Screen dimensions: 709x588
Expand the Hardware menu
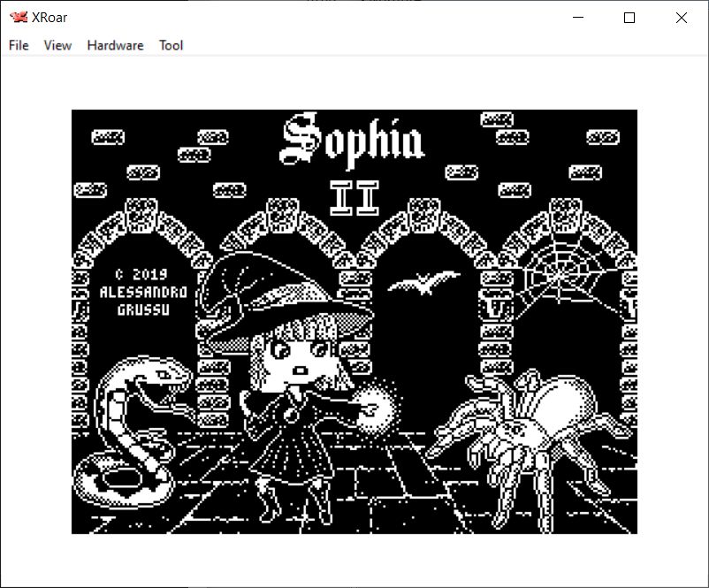point(115,45)
